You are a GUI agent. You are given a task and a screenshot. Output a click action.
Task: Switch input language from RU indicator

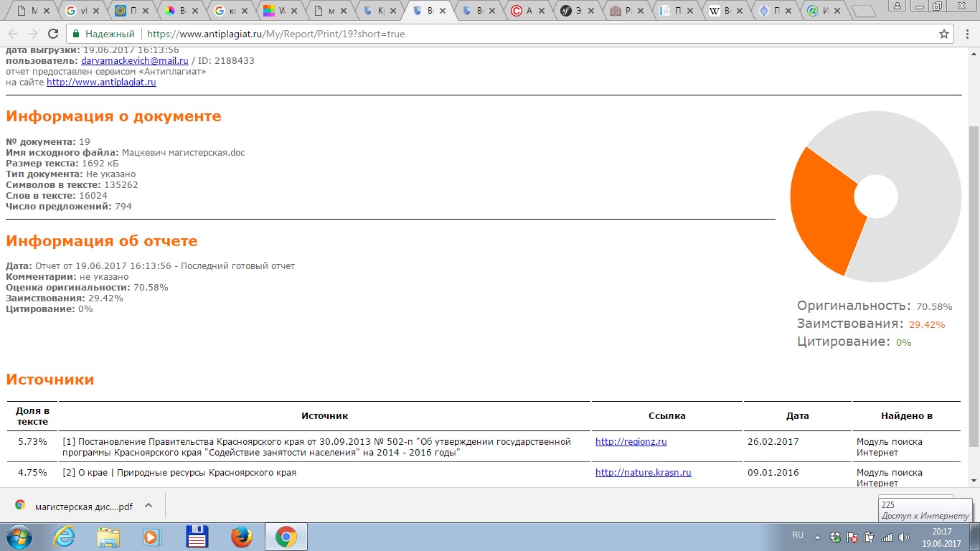coord(797,535)
